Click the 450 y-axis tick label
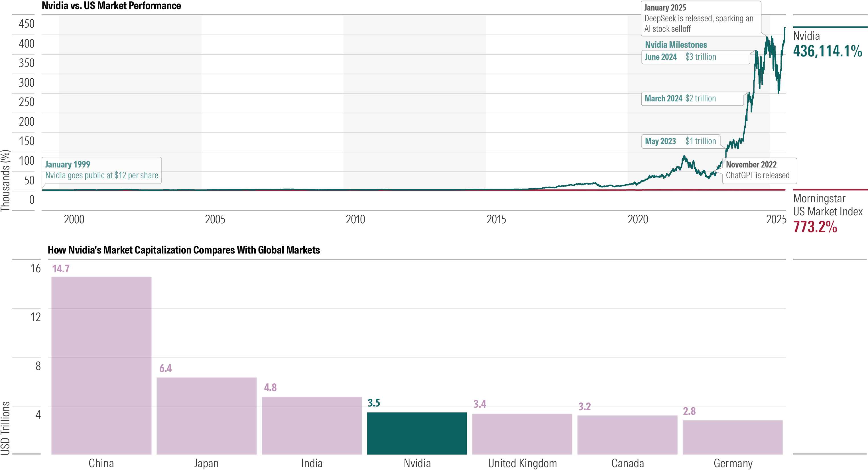The width and height of the screenshot is (868, 470). click(27, 24)
